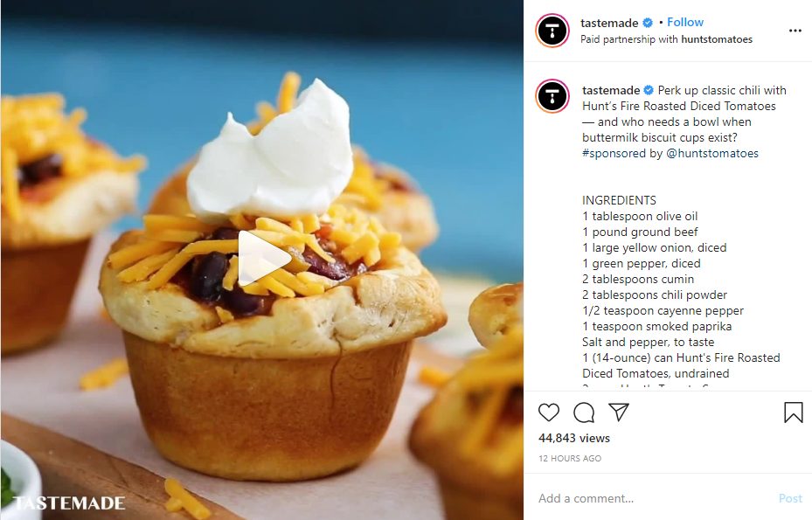This screenshot has height=520, width=812.
Task: Play the chili biscuit cup video
Action: [x=262, y=259]
